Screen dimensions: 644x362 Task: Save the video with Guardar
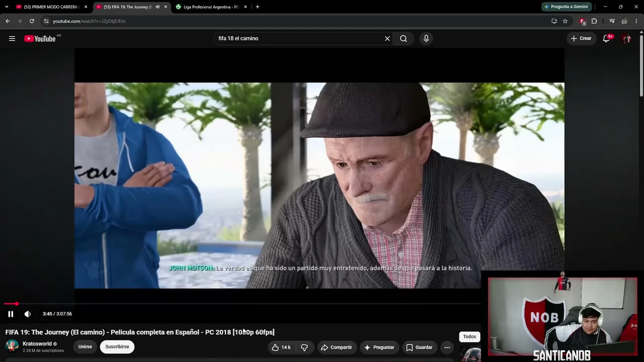pyautogui.click(x=420, y=347)
